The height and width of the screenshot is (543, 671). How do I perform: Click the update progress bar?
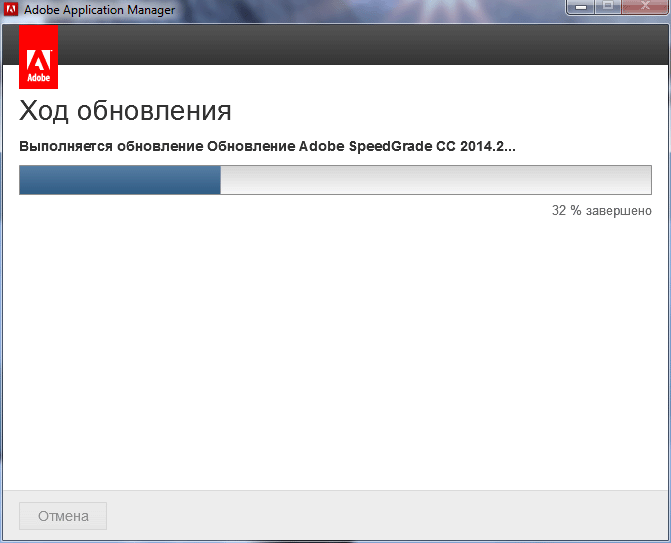click(x=335, y=180)
